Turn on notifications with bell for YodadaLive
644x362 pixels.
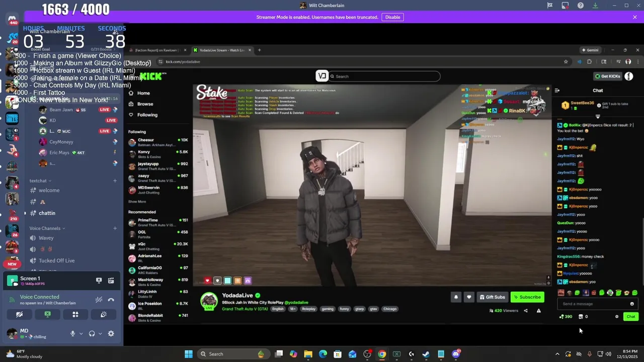coord(456,297)
